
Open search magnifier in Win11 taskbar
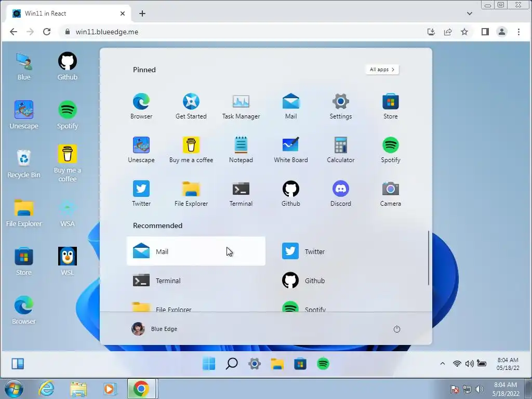click(232, 364)
